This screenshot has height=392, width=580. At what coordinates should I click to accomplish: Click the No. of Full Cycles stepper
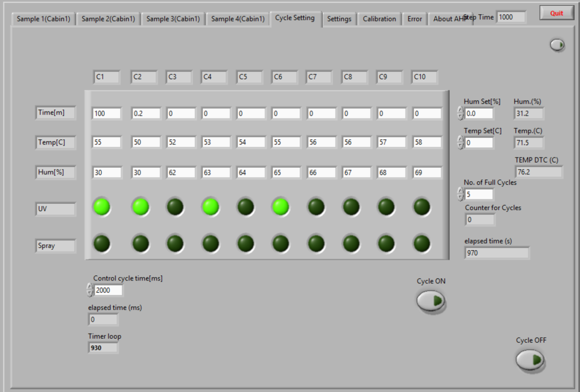point(460,194)
